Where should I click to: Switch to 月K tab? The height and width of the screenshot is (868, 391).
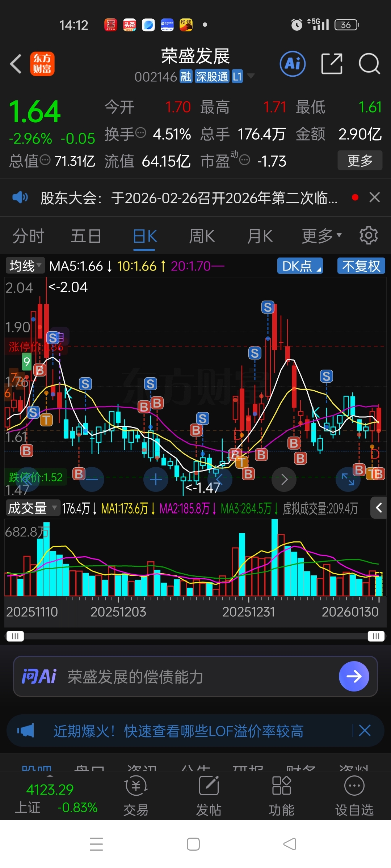[x=260, y=236]
